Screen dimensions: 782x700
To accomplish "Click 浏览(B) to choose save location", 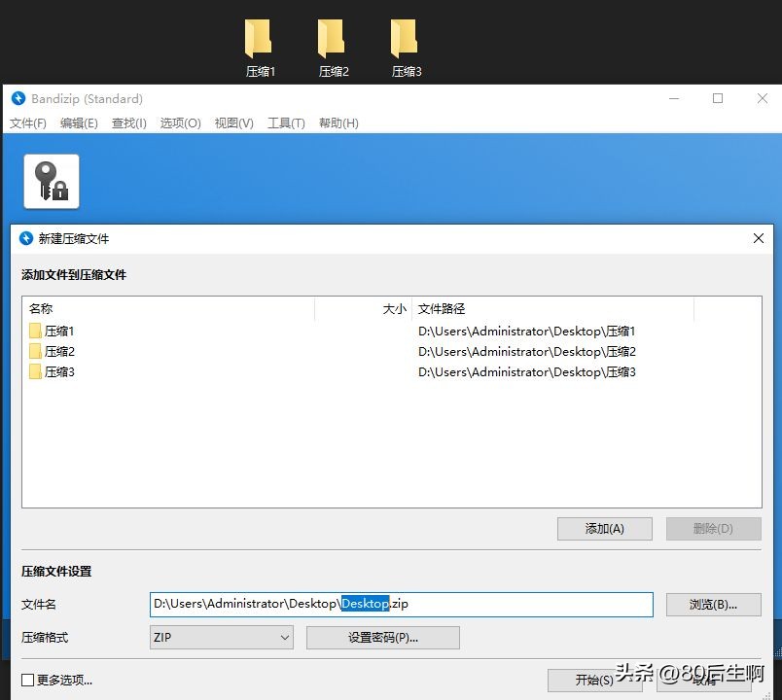I will (x=714, y=604).
